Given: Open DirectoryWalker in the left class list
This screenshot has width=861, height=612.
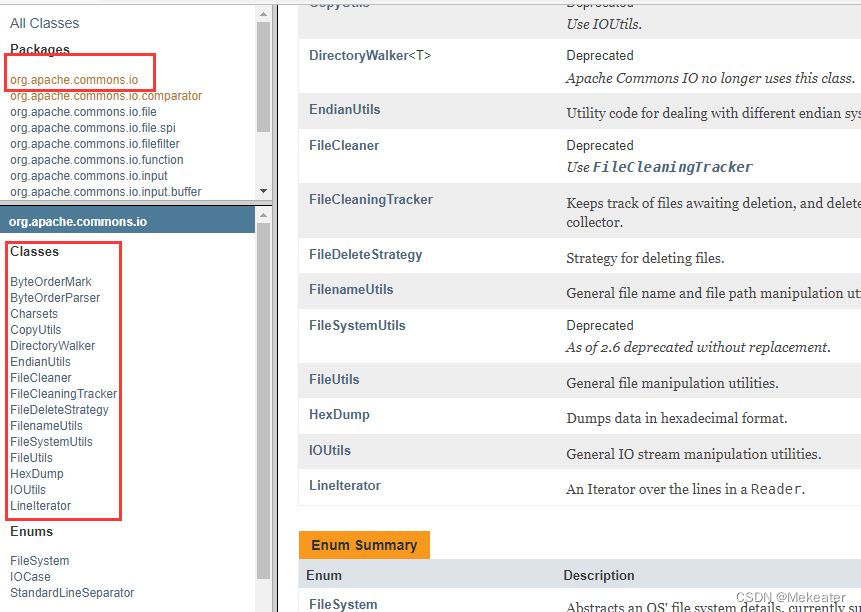Looking at the screenshot, I should pos(53,346).
